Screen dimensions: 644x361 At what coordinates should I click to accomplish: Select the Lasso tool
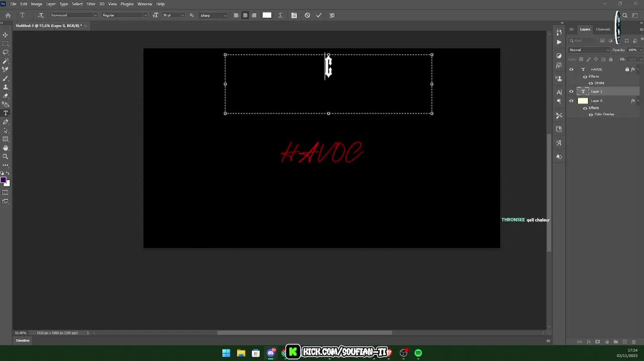pos(6,52)
